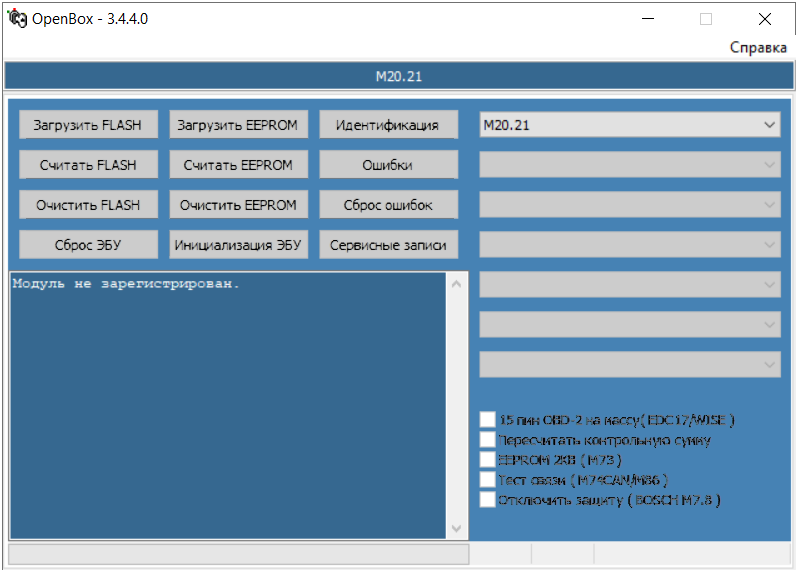798x573 pixels.
Task: Click the Ошибки button
Action: coord(388,165)
